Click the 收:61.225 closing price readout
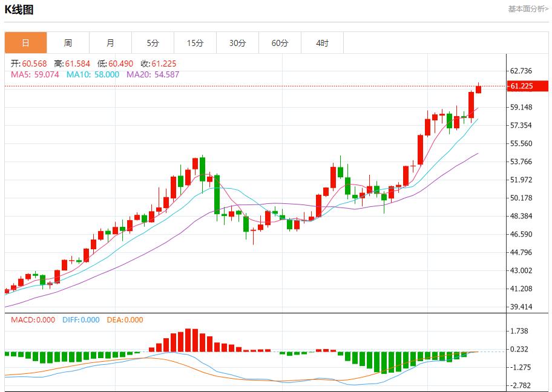Viewport: 552px width, 392px height. coord(159,64)
